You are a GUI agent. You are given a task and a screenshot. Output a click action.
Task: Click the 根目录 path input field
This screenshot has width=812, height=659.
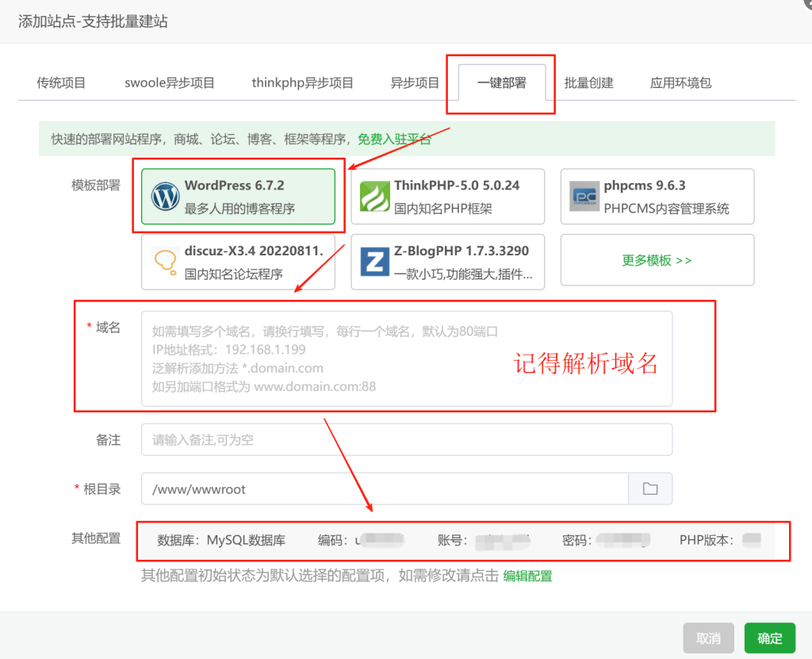(x=385, y=489)
